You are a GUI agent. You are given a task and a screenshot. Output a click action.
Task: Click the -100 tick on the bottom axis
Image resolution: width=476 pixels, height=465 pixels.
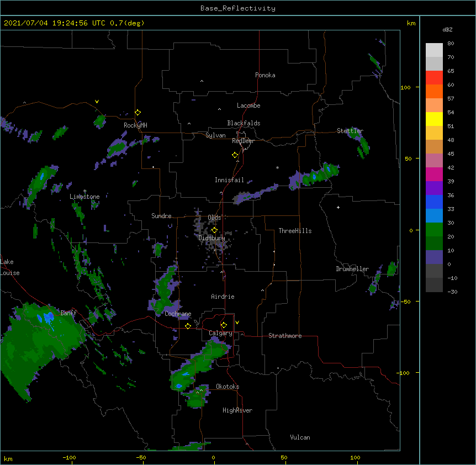[69, 457]
